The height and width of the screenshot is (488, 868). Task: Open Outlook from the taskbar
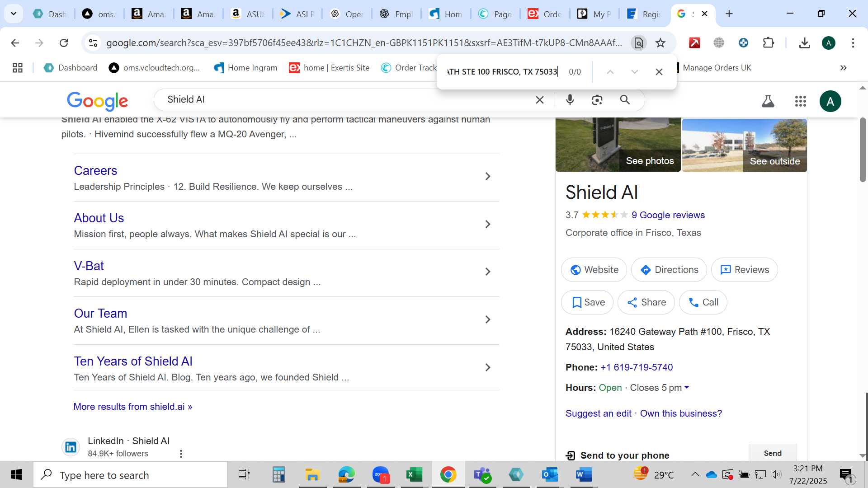[x=550, y=475]
